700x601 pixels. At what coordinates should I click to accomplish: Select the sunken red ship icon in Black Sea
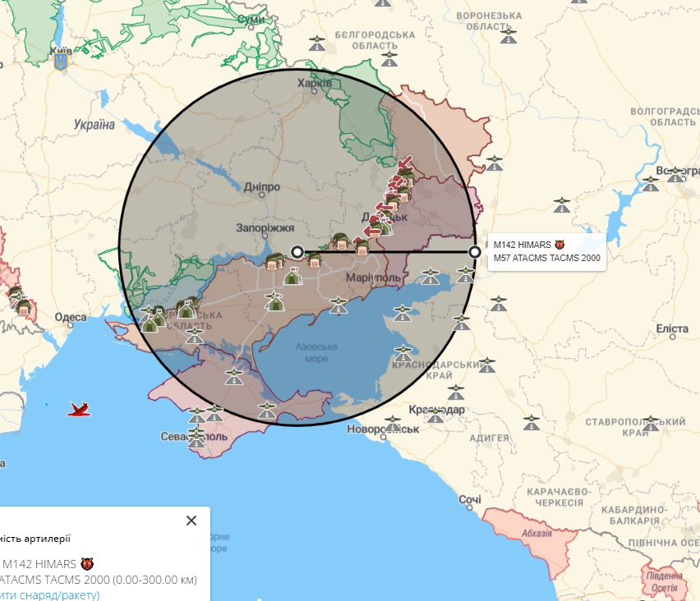tap(79, 409)
